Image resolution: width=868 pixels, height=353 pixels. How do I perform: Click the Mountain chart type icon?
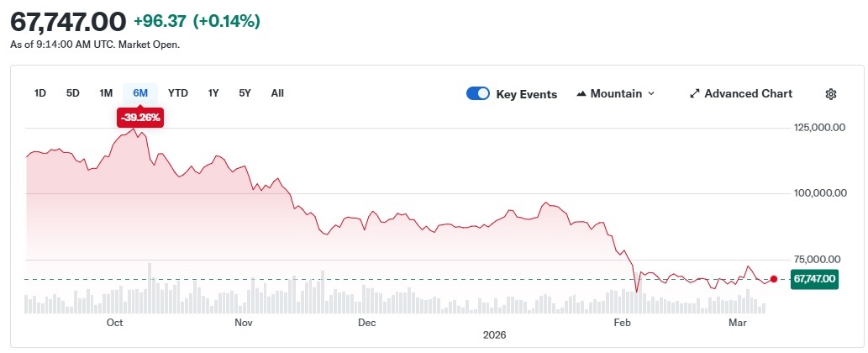pos(581,94)
